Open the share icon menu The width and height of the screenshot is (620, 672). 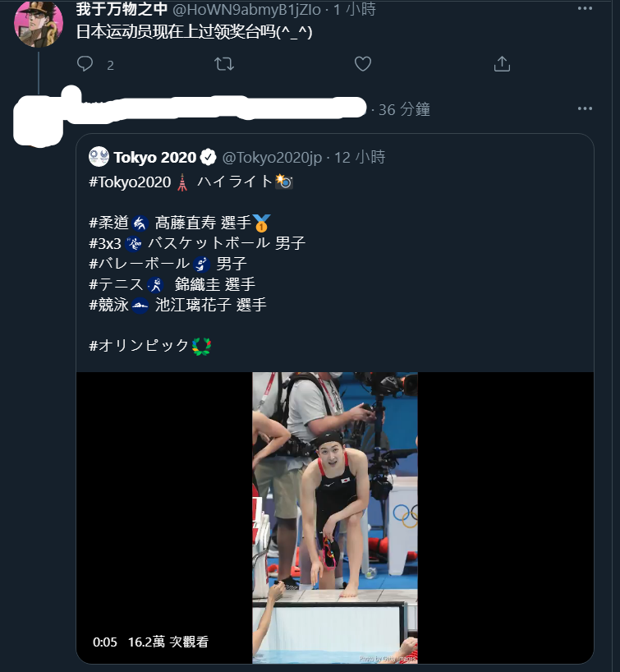[x=502, y=64]
